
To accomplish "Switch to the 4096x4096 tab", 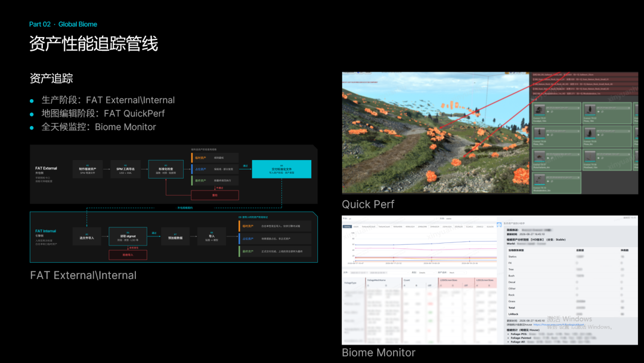I will click(398, 226).
